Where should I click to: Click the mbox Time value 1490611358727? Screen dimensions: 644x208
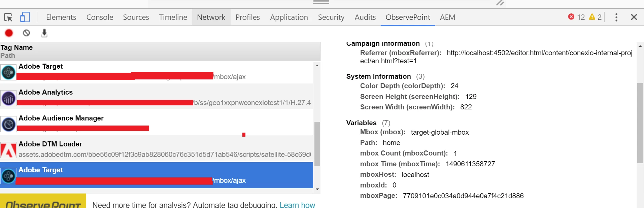tap(470, 164)
